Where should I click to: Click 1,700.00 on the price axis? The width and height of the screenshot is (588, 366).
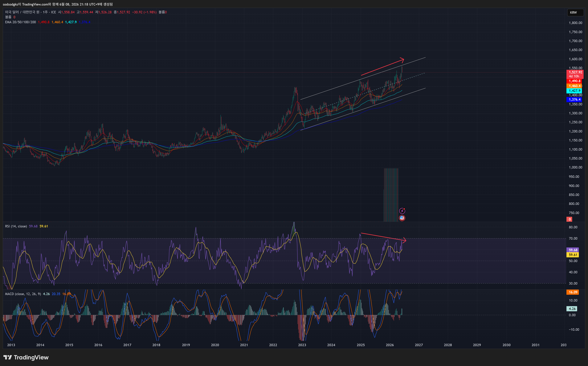click(x=575, y=41)
